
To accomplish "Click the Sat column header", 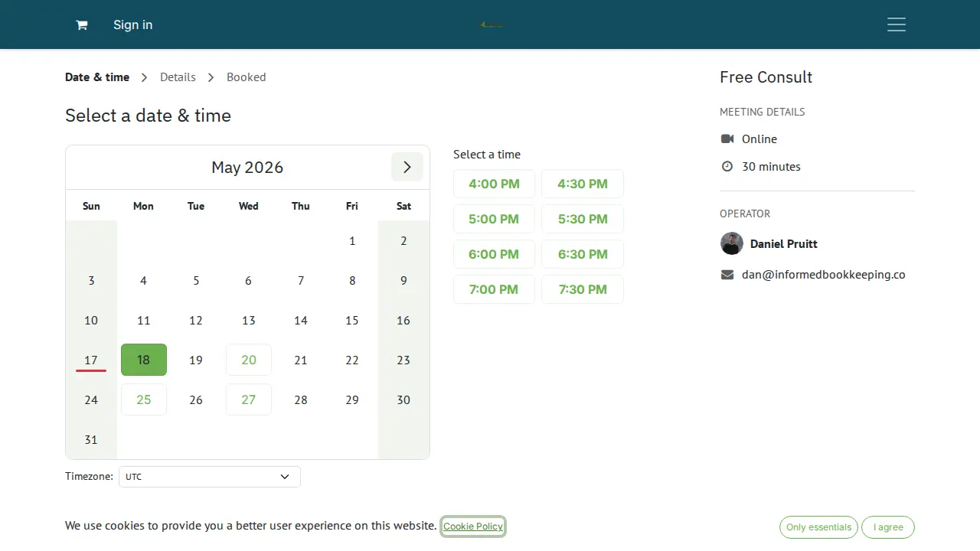I will pos(403,206).
